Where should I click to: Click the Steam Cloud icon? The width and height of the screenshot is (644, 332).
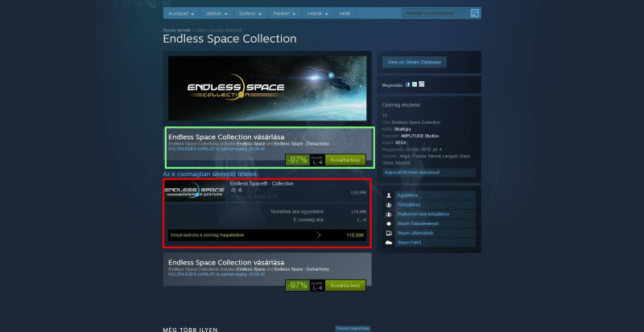[389, 243]
